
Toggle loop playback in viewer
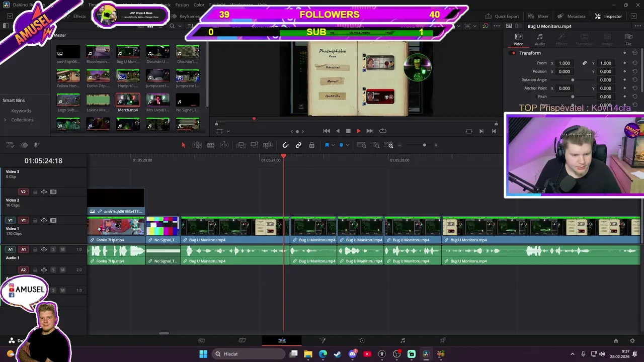pyautogui.click(x=383, y=131)
